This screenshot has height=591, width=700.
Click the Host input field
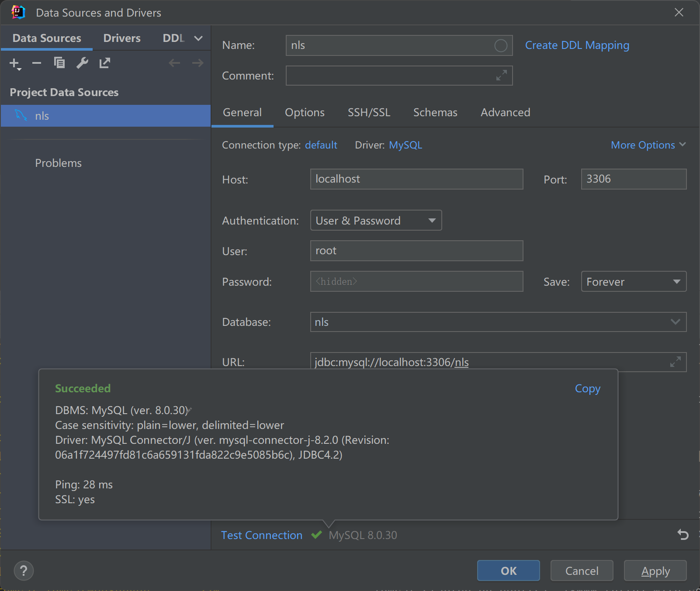tap(416, 179)
